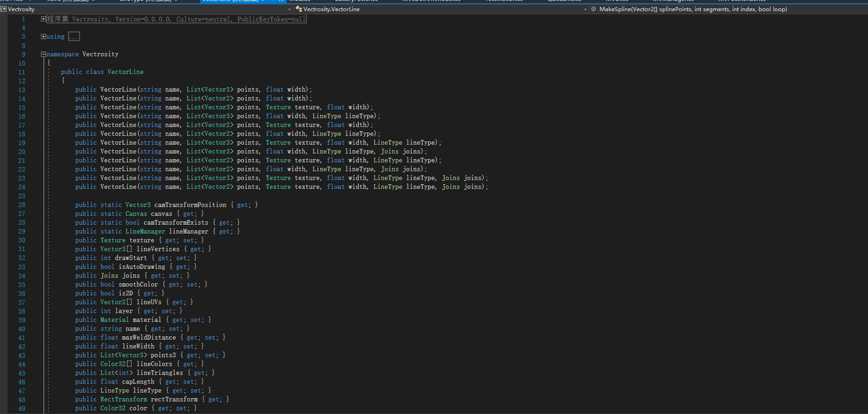Click line number 13 in the gutter
868x414 pixels.
(22, 90)
